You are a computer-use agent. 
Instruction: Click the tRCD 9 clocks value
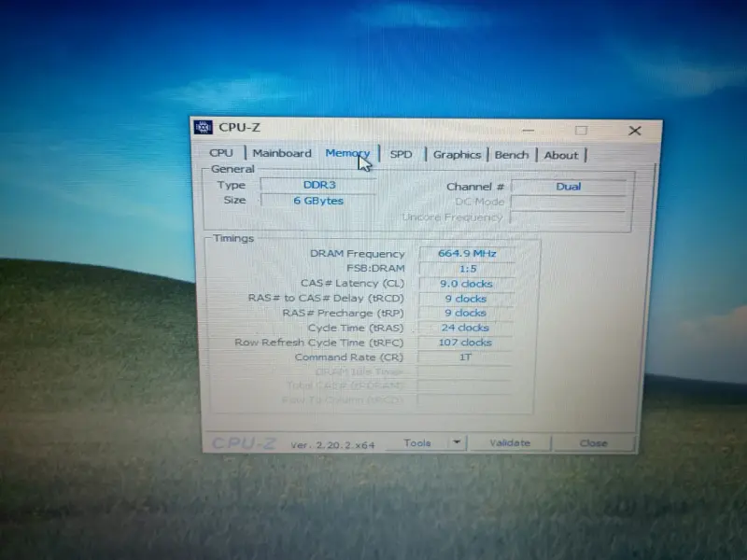(x=466, y=299)
